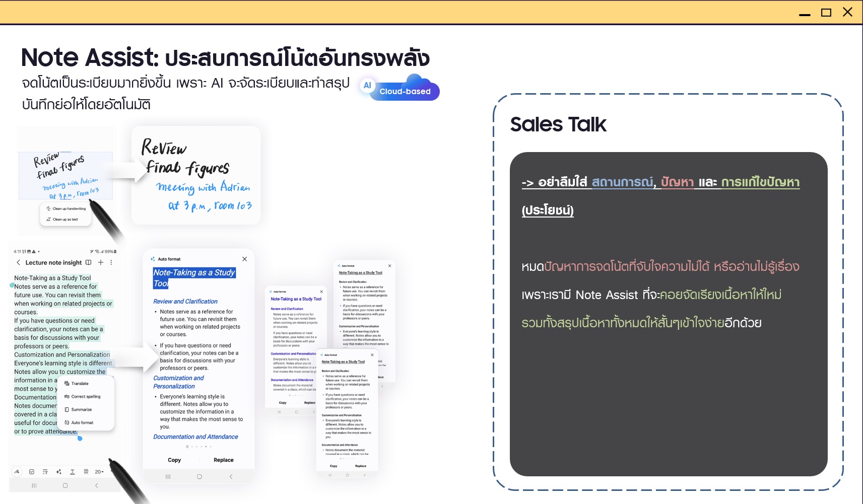This screenshot has width=863, height=504.
Task: Tap recents icon under the large Auto format panel
Action: pos(168,476)
